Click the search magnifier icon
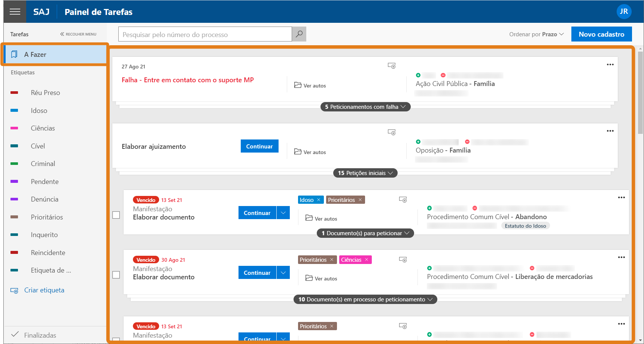This screenshot has width=644, height=344. point(299,34)
